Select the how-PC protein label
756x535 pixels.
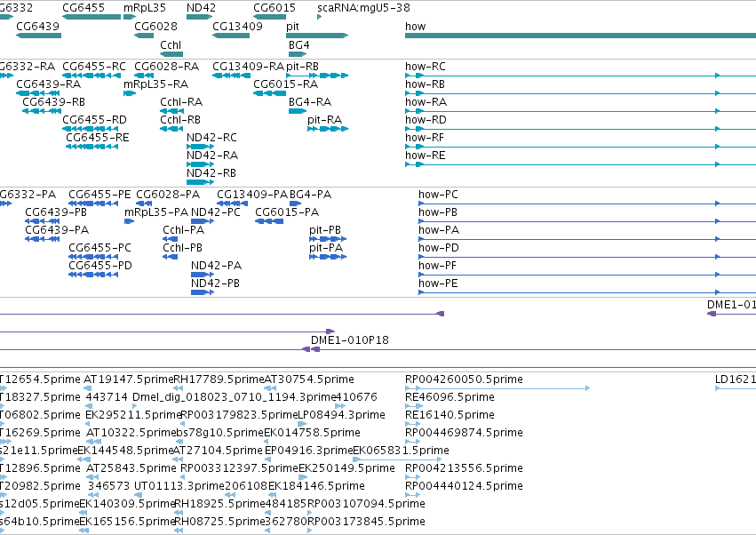438,195
